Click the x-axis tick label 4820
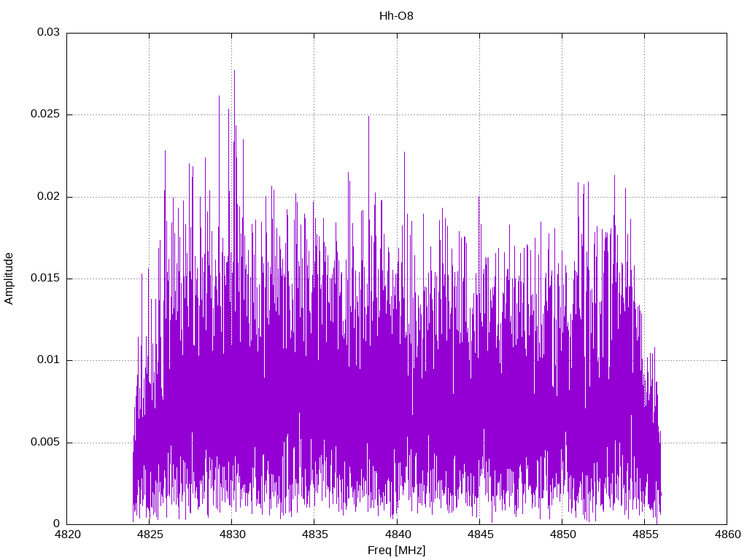This screenshot has height=560, width=747. [67, 534]
